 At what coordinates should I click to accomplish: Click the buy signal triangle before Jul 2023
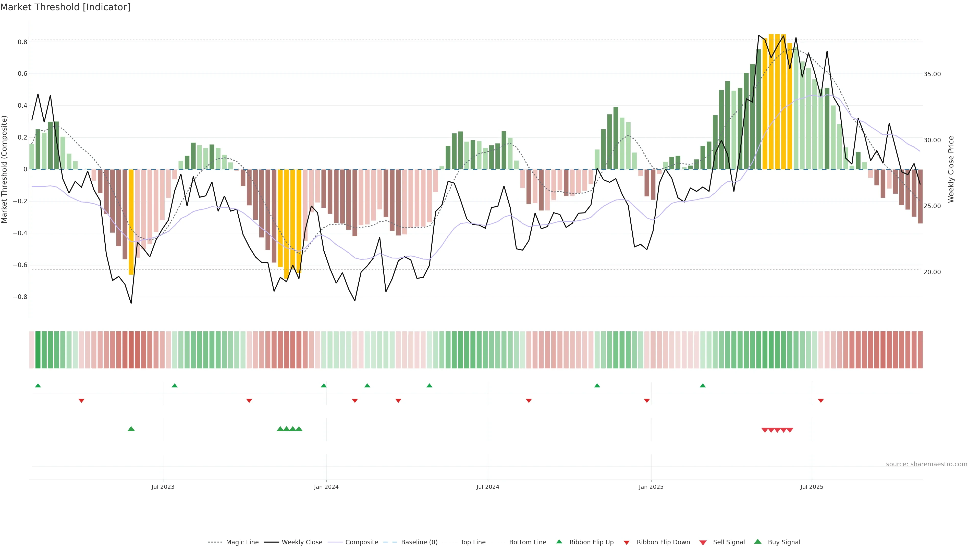coord(131,429)
